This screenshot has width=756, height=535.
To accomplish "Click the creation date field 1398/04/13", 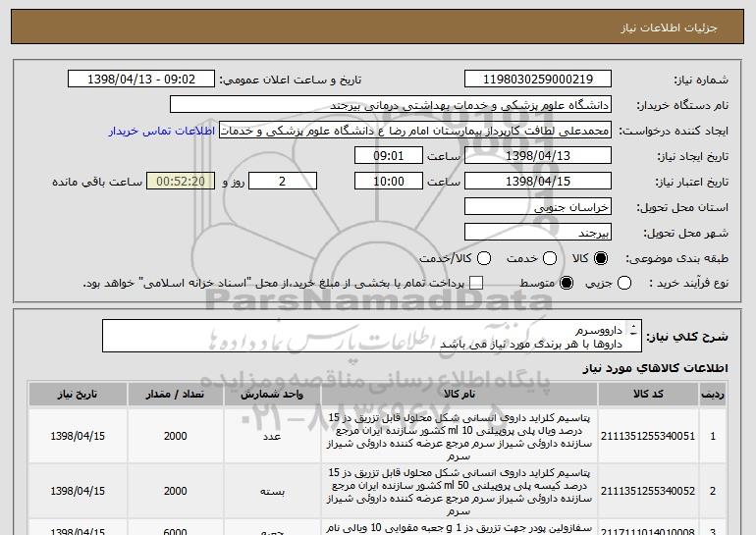I will pyautogui.click(x=538, y=156).
